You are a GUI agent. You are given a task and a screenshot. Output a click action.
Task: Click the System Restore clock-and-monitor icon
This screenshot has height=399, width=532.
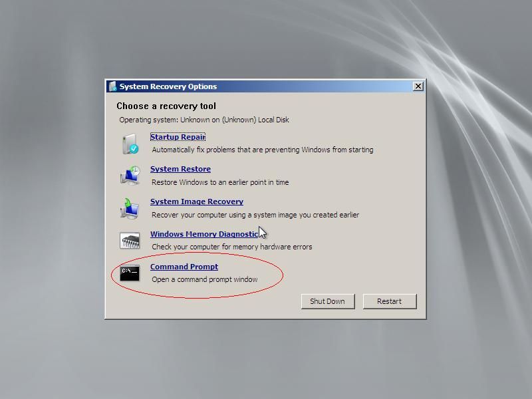point(130,176)
